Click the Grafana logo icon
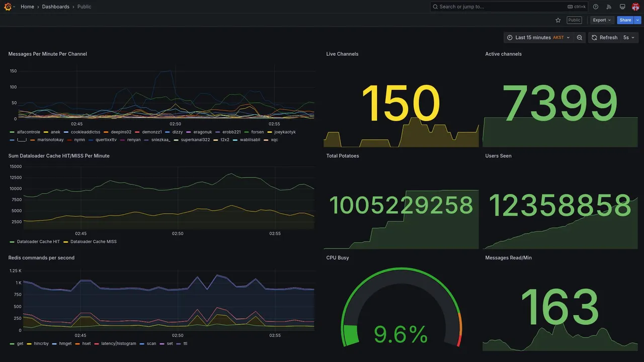Viewport: 644px width, 362px height. 8,7
